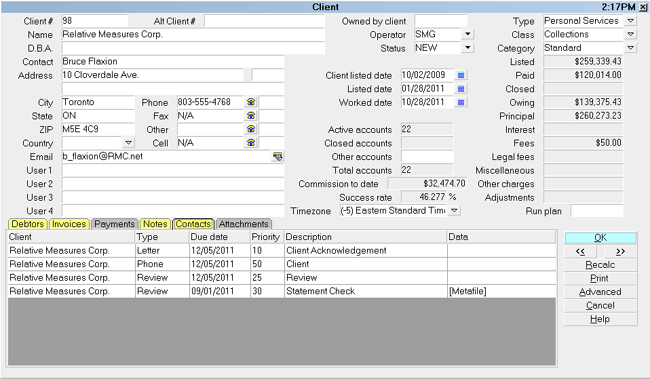Image resolution: width=650 pixels, height=379 pixels.
Task: Click the OK button
Action: (x=600, y=238)
